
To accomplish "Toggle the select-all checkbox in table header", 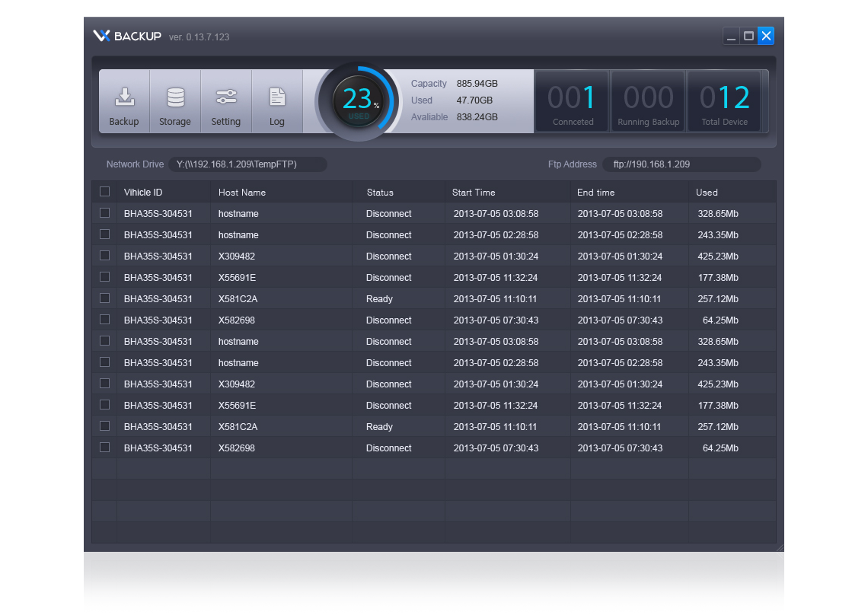I will pos(104,192).
